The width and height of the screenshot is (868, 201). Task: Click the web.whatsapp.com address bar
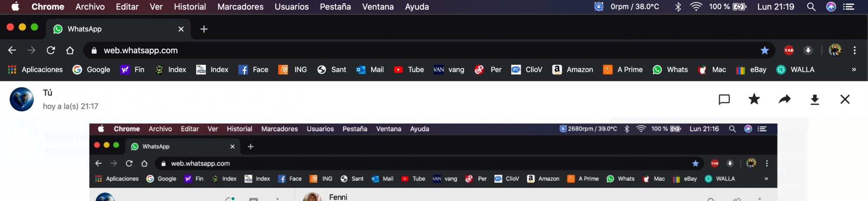click(430, 50)
